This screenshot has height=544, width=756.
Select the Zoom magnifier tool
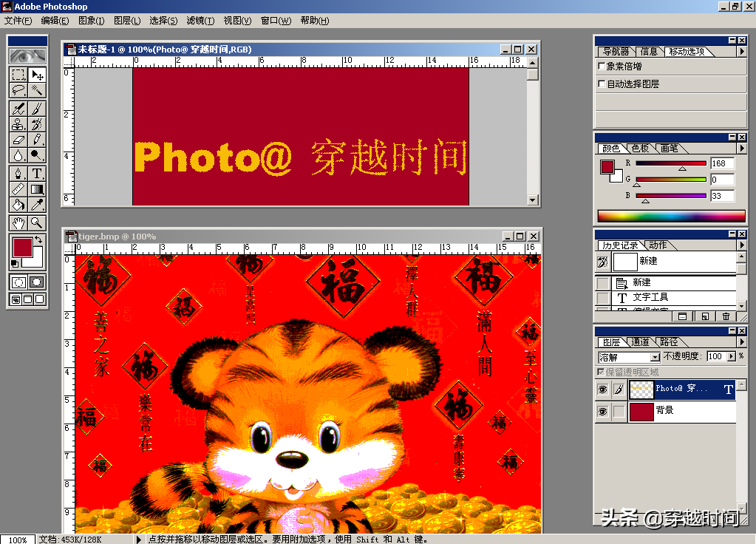36,222
